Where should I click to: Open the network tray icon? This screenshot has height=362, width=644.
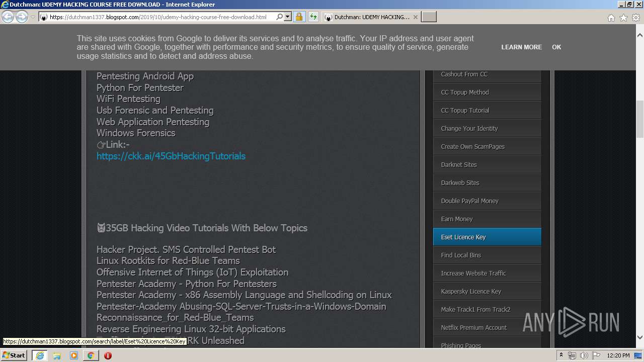pos(572,355)
